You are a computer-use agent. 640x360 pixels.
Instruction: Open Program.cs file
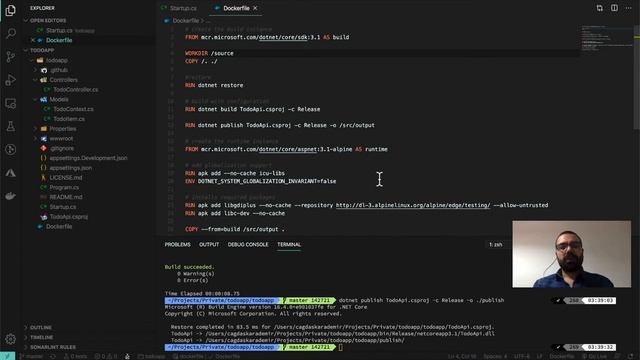click(x=64, y=187)
